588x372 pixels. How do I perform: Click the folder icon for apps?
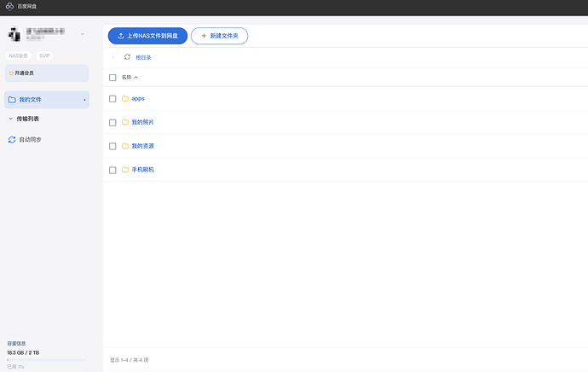click(x=125, y=98)
